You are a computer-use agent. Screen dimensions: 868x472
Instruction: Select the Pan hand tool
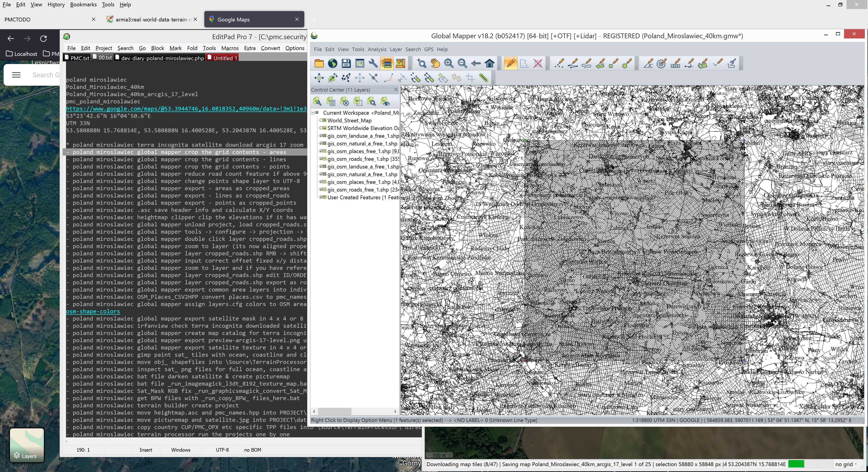tap(435, 63)
